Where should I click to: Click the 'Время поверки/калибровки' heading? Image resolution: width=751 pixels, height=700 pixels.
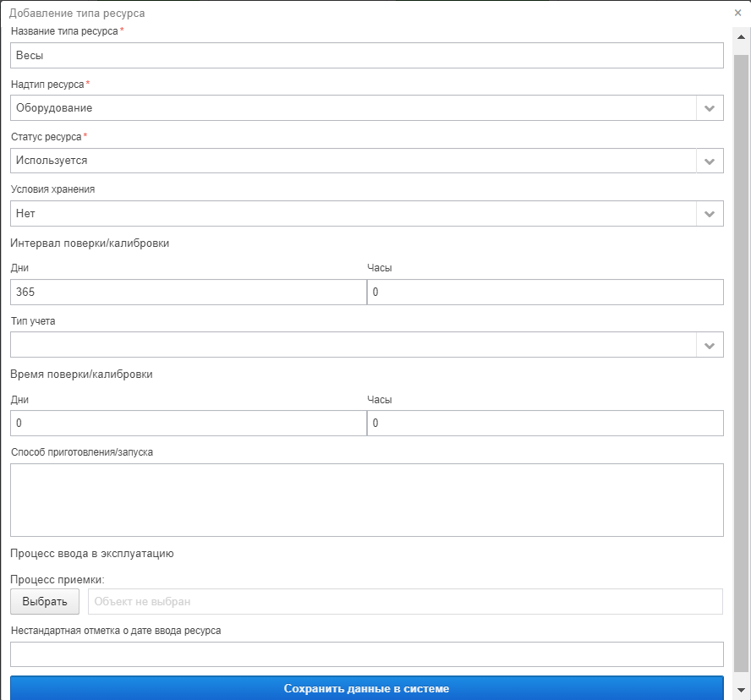click(x=81, y=375)
